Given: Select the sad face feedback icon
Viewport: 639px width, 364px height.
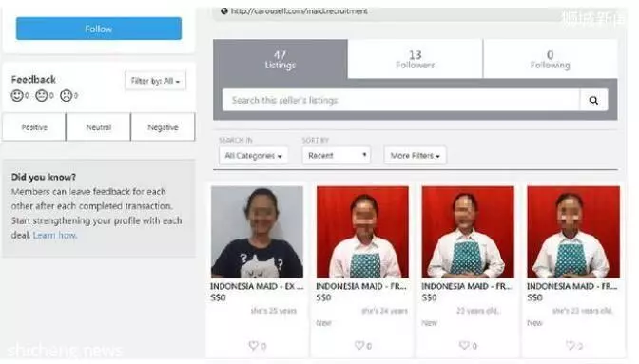Looking at the screenshot, I should (66, 96).
